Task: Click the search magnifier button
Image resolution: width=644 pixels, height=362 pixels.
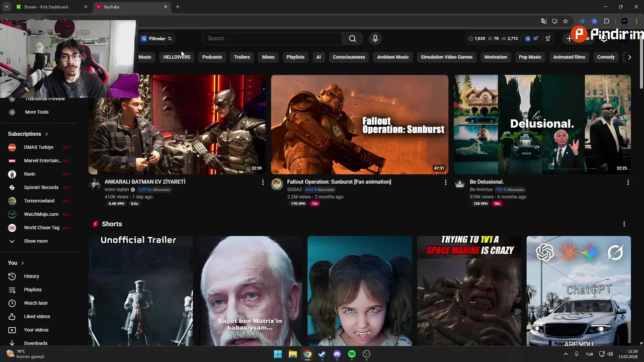Action: (352, 39)
